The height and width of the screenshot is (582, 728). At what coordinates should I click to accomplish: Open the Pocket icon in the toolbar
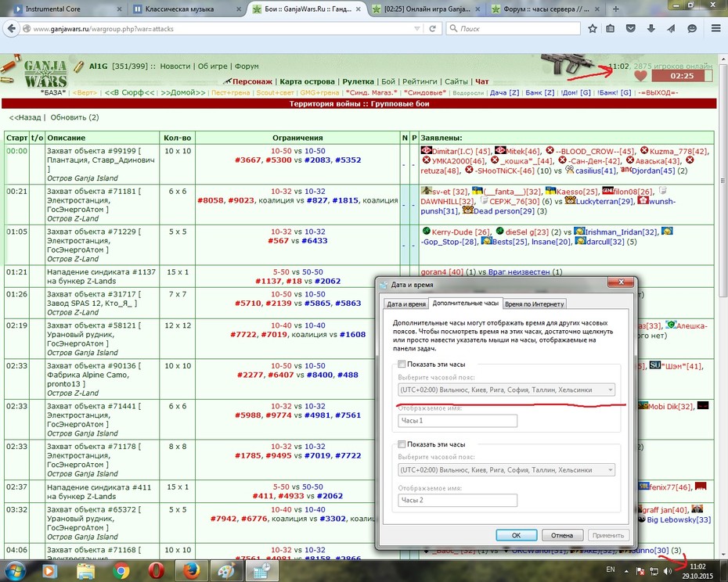630,29
